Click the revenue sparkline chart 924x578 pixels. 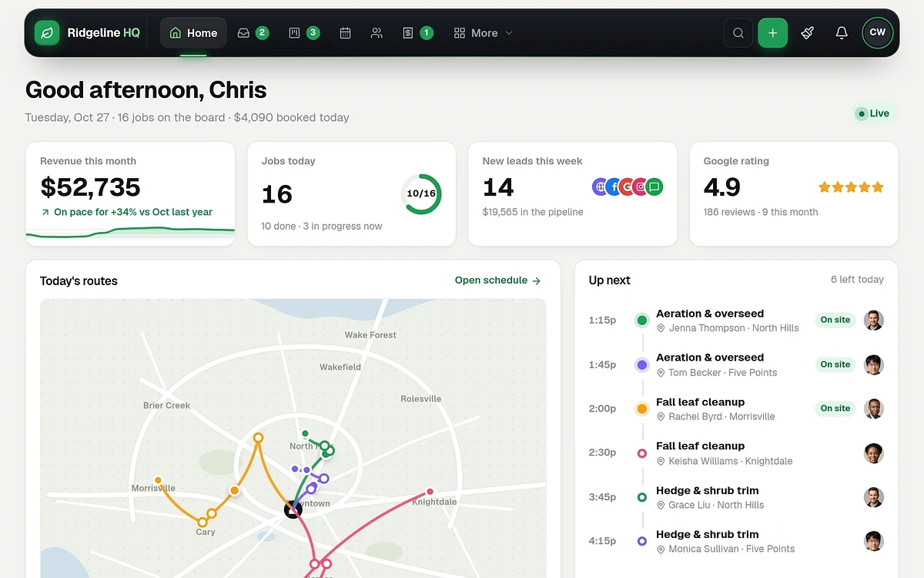coord(130,234)
